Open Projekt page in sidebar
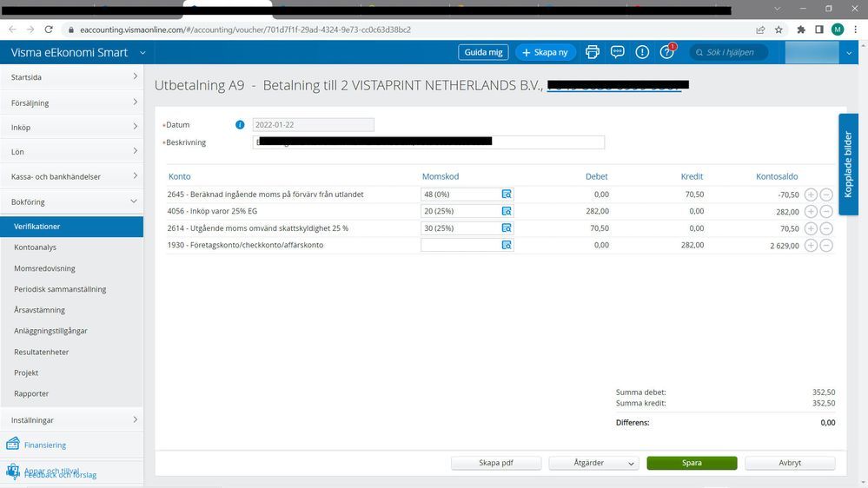This screenshot has height=488, width=868. [x=26, y=373]
